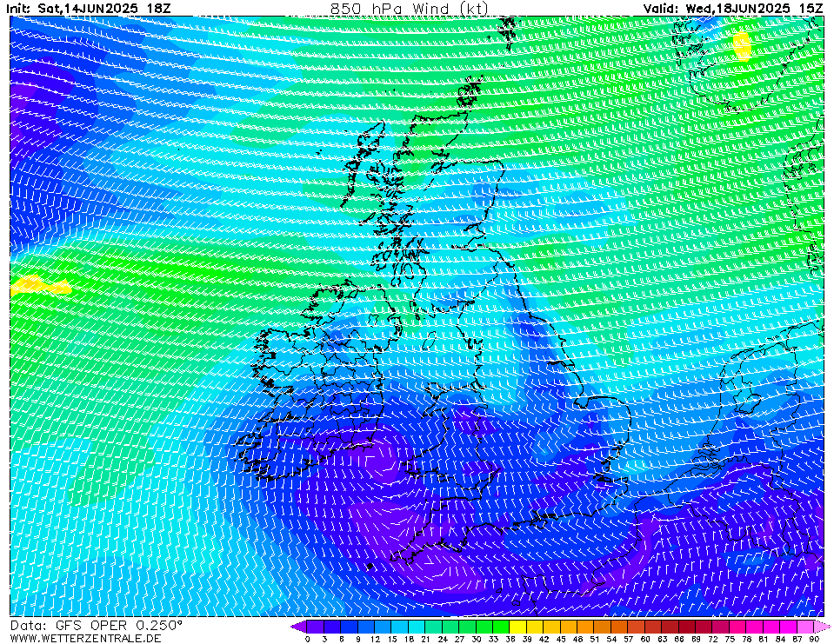The height and width of the screenshot is (644, 834).
Task: Click the legend value 90
Action: [x=814, y=639]
